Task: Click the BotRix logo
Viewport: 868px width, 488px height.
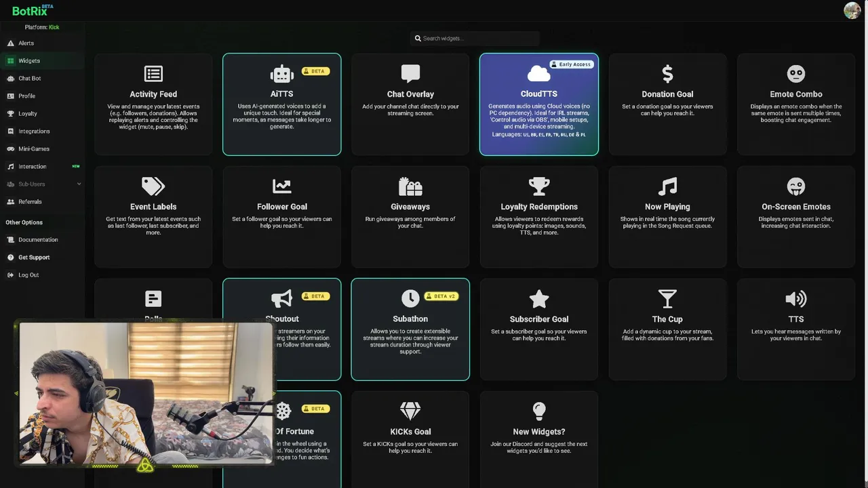Action: 32,10
